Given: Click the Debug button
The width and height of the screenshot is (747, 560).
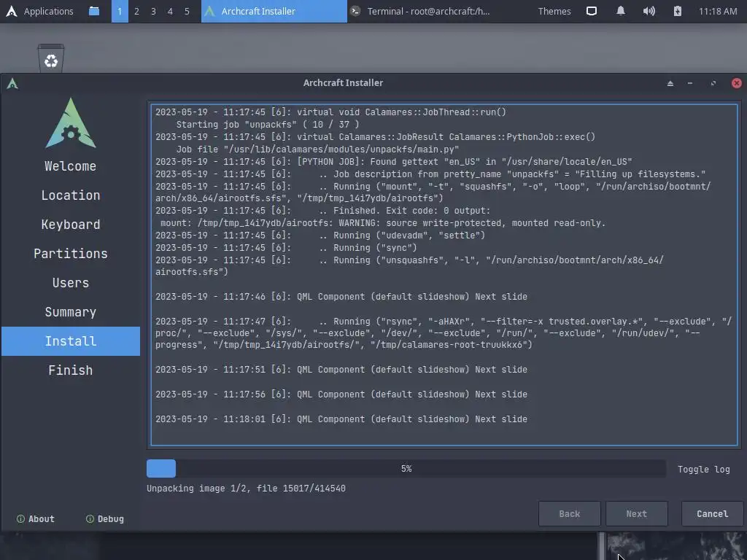Looking at the screenshot, I should tap(105, 519).
